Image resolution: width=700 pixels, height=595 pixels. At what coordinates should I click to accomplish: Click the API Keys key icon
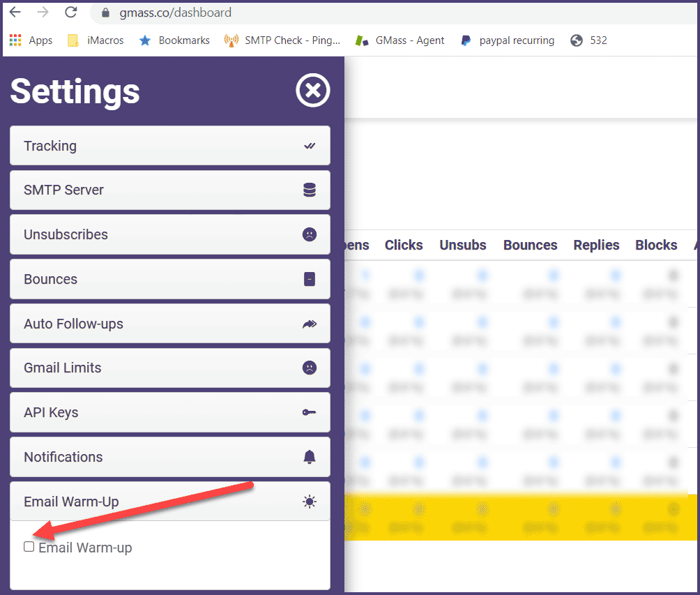coord(309,412)
